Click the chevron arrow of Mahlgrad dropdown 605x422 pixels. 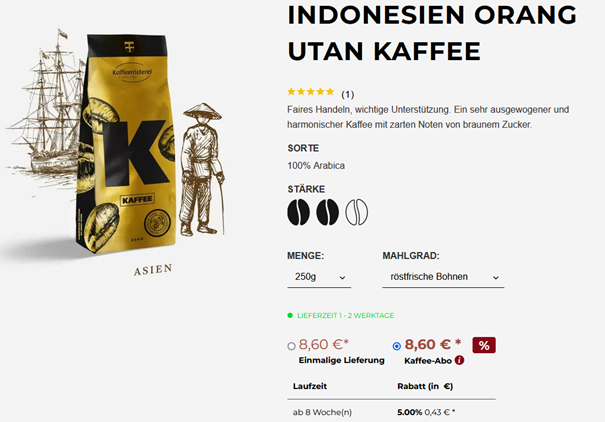[x=496, y=278]
